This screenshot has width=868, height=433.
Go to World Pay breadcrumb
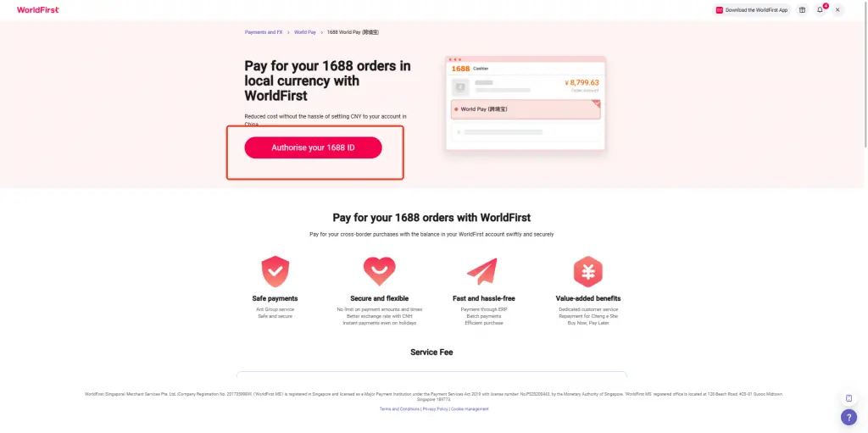pos(305,32)
